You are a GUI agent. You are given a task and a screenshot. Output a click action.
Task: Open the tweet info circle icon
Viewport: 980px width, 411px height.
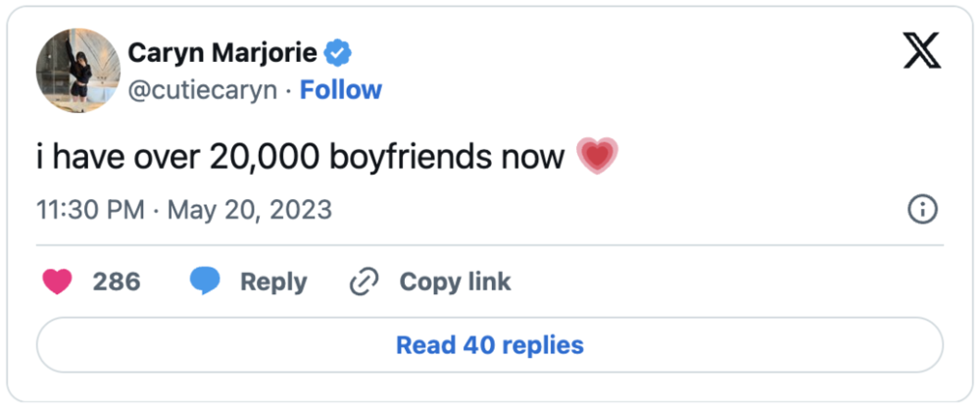922,210
